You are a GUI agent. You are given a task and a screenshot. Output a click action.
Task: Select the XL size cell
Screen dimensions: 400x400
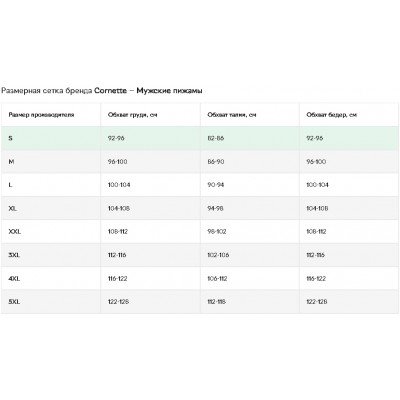(x=13, y=208)
